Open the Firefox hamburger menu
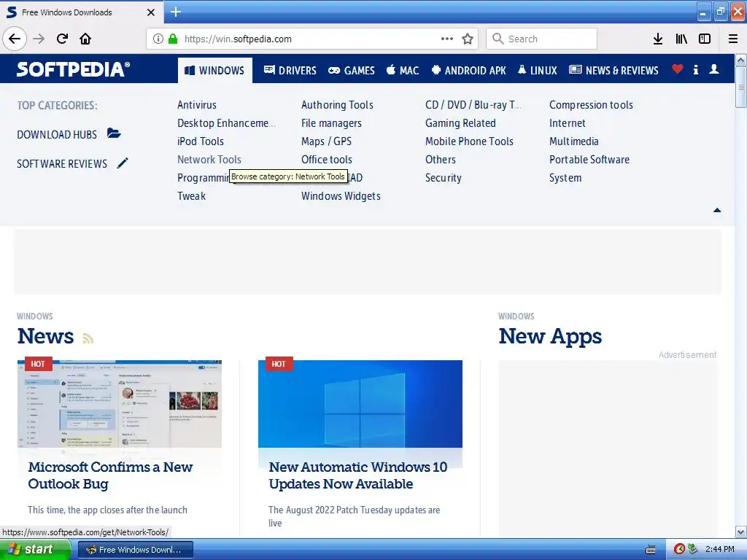 click(x=733, y=39)
